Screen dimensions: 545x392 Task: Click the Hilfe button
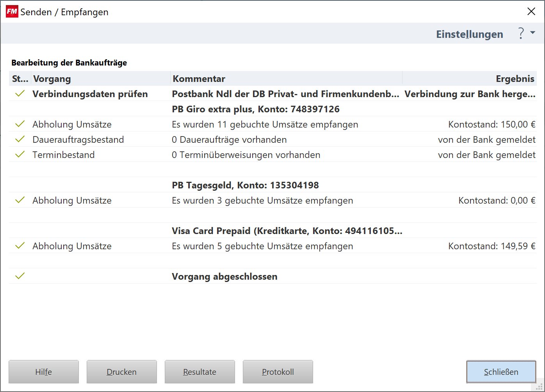click(44, 372)
